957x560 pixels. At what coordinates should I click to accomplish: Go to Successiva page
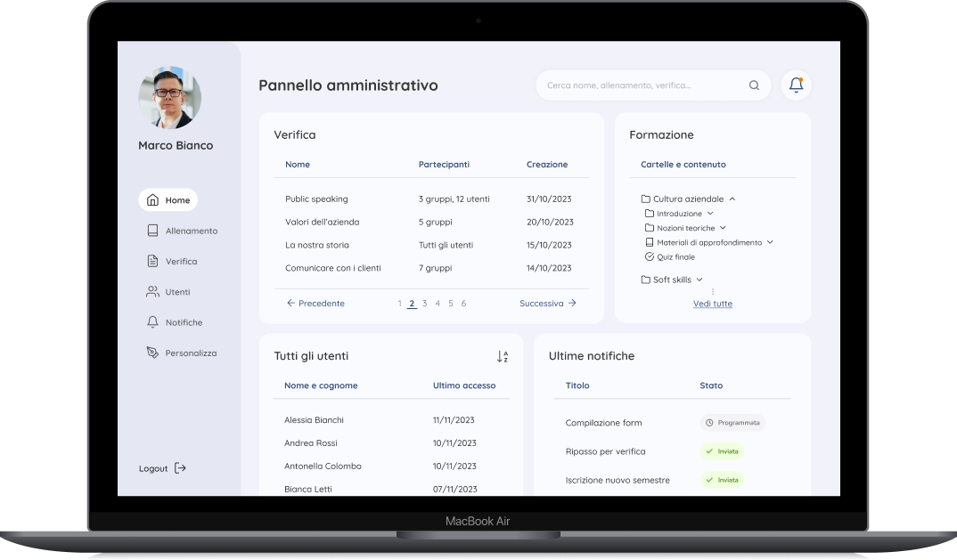pyautogui.click(x=548, y=304)
